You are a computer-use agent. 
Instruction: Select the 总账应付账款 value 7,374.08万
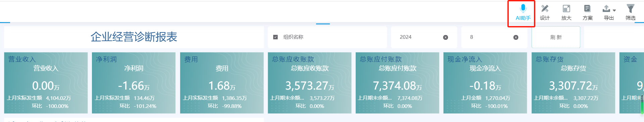click(x=397, y=86)
